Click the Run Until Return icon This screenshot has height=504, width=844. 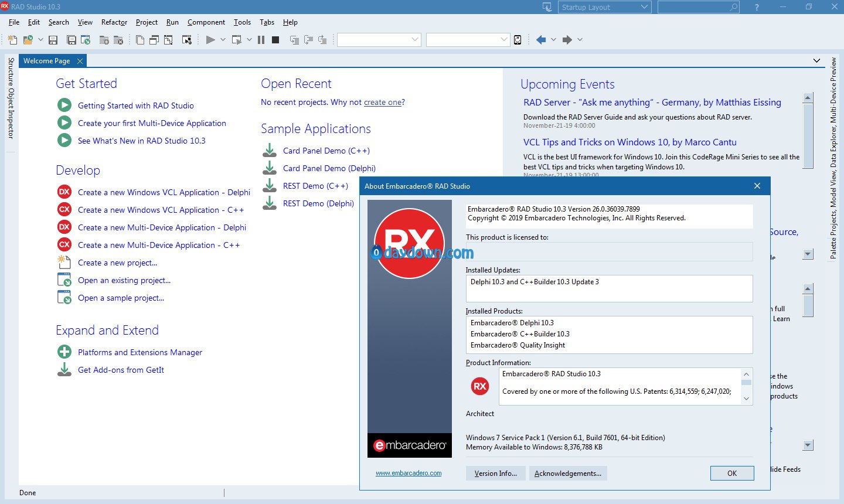[322, 40]
